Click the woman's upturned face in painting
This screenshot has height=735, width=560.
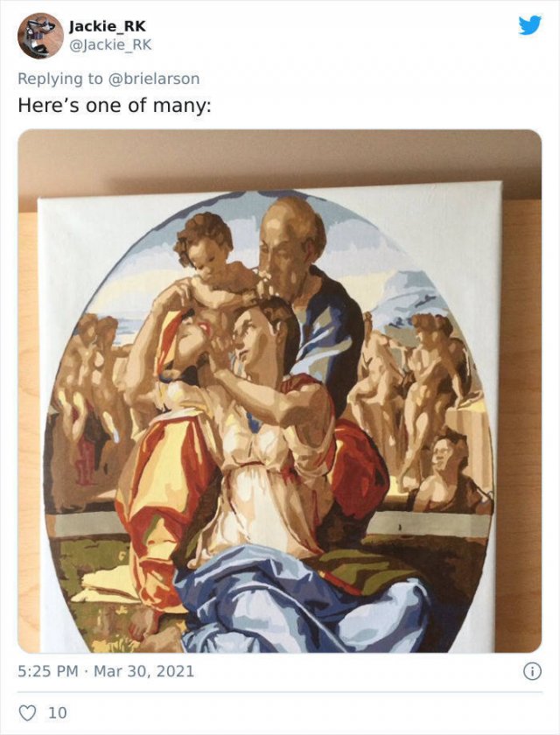255,335
